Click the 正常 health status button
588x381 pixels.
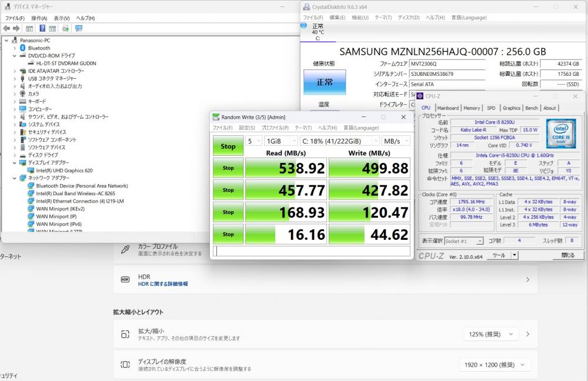click(x=325, y=82)
